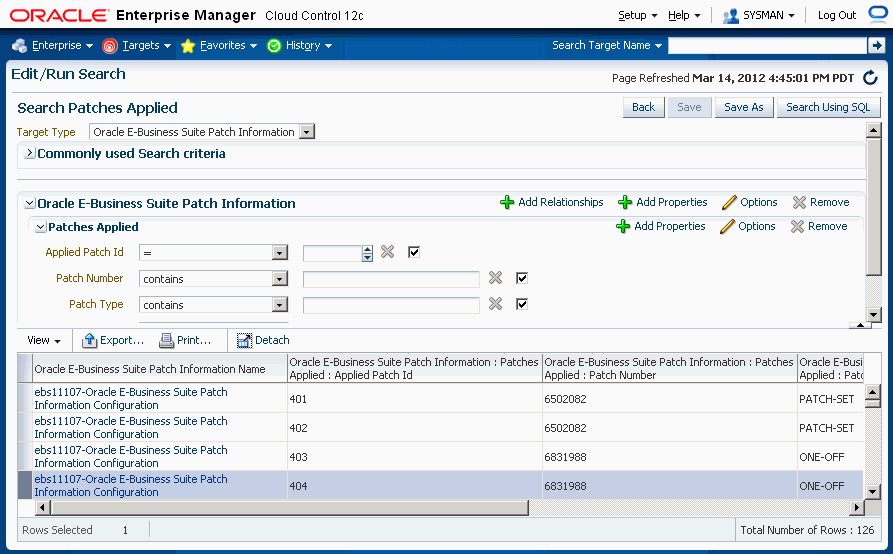This screenshot has width=893, height=554.
Task: Click criteria panel scroll down arrow
Action: (874, 314)
